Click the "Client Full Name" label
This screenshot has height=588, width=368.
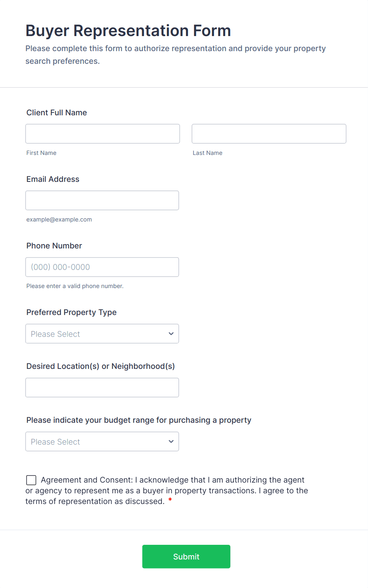(57, 113)
